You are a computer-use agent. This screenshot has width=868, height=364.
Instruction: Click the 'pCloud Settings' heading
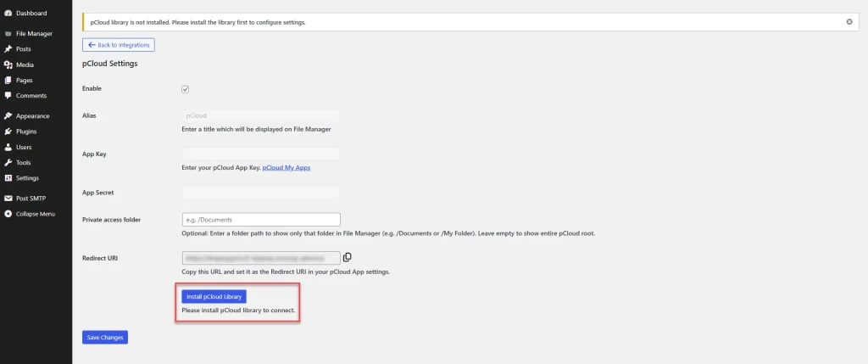coord(109,64)
